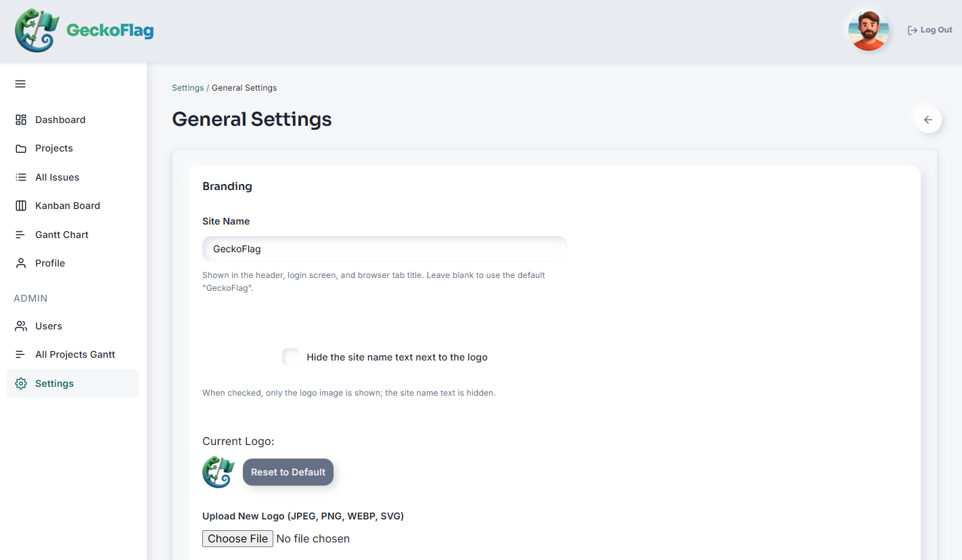Click the All Projects Gantt icon

coord(21,354)
